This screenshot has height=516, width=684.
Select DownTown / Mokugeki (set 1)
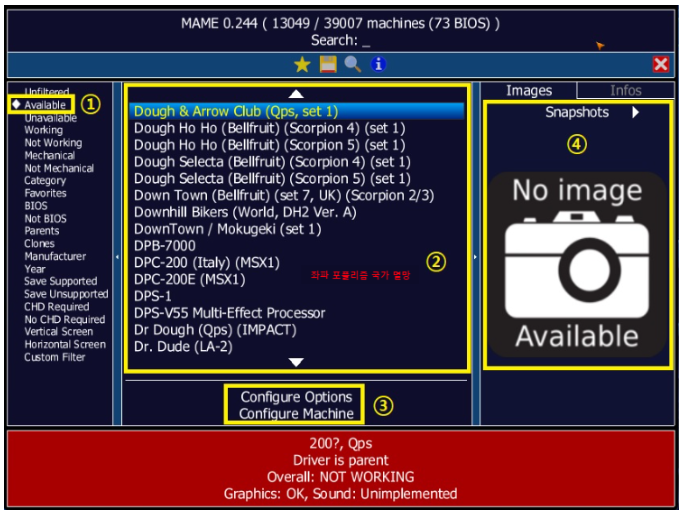(296, 229)
